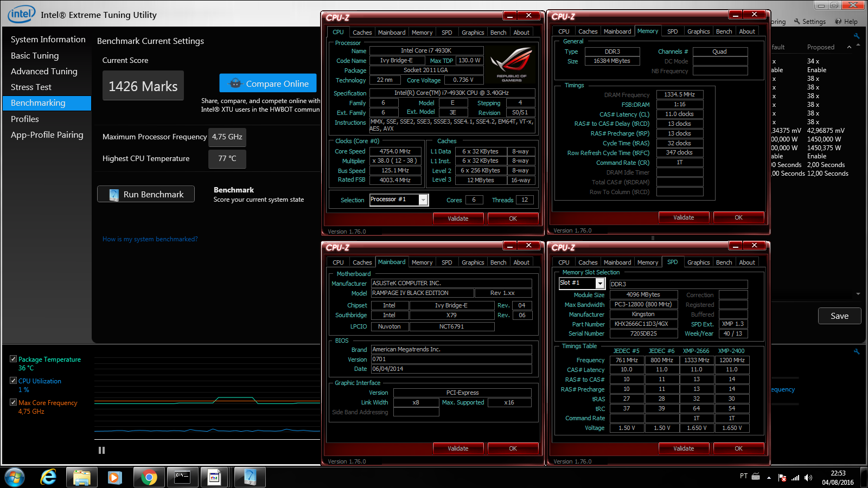The image size is (868, 488).
Task: Collapse section with Proposed column chevron
Action: tap(849, 47)
